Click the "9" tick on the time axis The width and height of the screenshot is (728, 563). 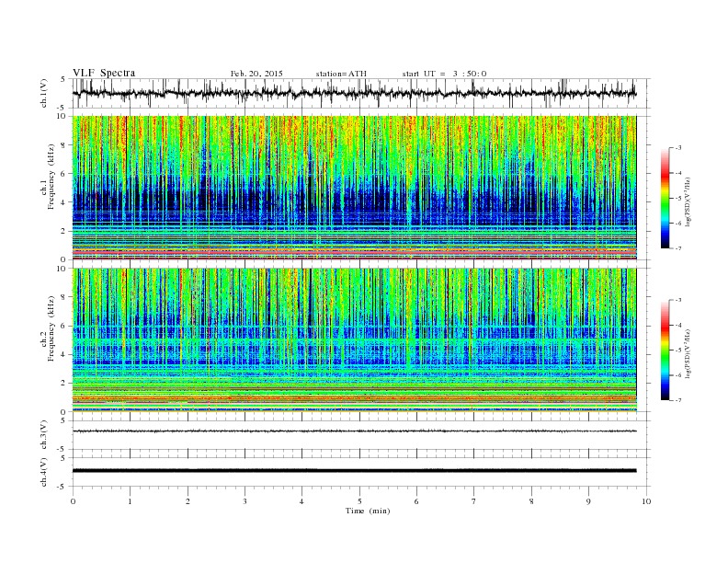(x=588, y=501)
